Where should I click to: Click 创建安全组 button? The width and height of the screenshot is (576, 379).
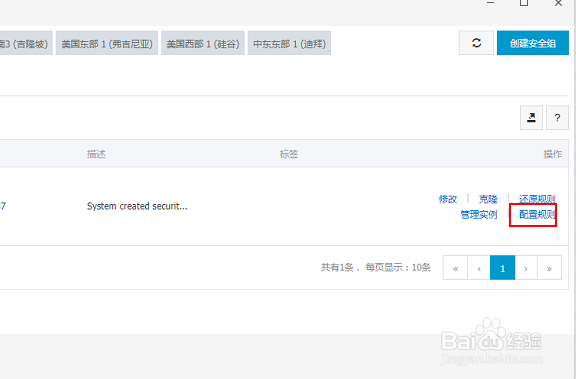coord(533,43)
